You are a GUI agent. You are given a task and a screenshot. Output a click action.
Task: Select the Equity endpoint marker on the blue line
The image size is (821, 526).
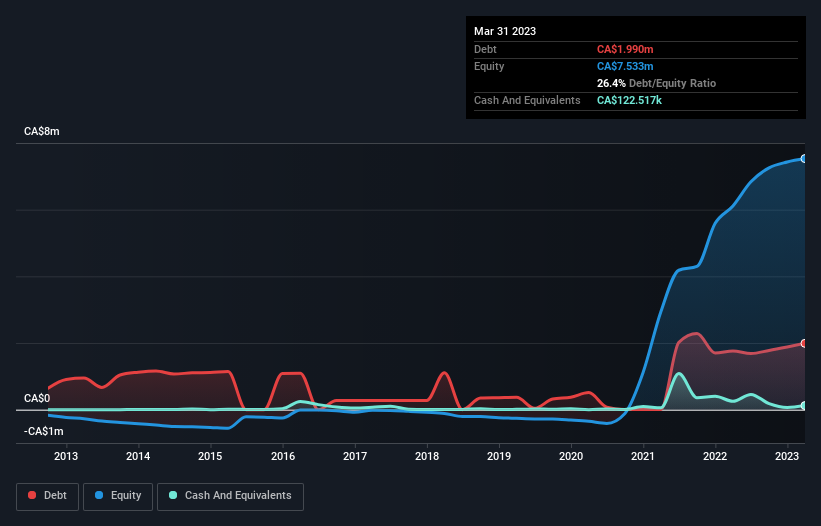804,159
